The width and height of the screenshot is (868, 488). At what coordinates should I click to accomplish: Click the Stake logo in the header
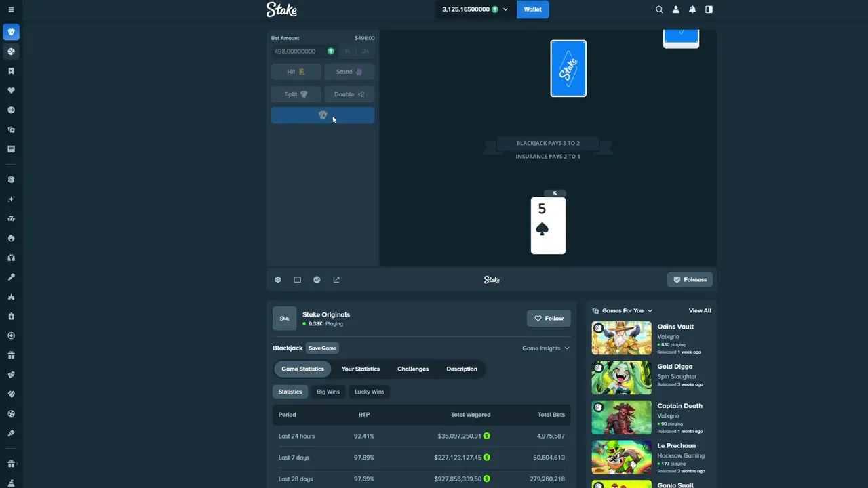click(281, 9)
